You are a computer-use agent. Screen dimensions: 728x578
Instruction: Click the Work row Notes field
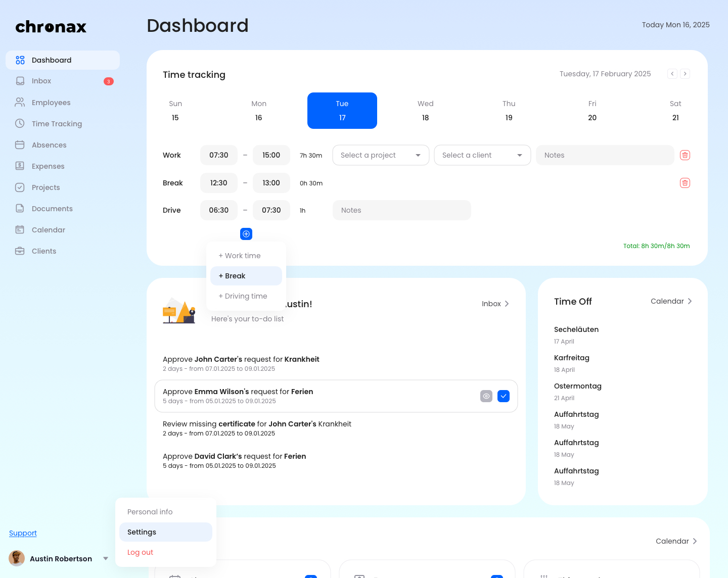point(605,155)
